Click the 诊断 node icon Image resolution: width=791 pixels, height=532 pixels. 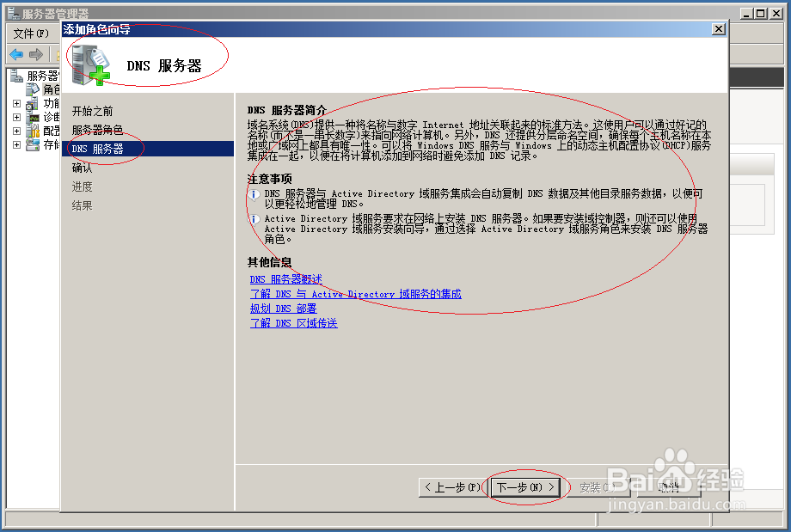click(x=32, y=118)
